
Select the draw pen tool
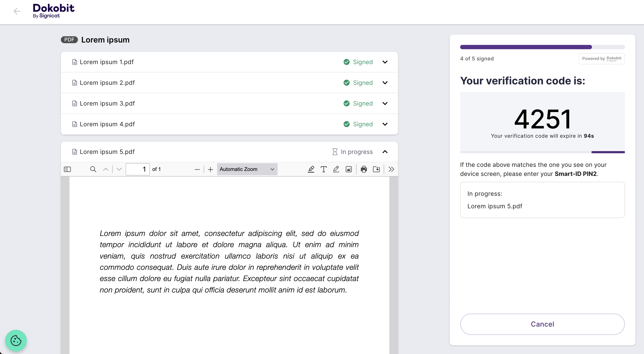336,169
